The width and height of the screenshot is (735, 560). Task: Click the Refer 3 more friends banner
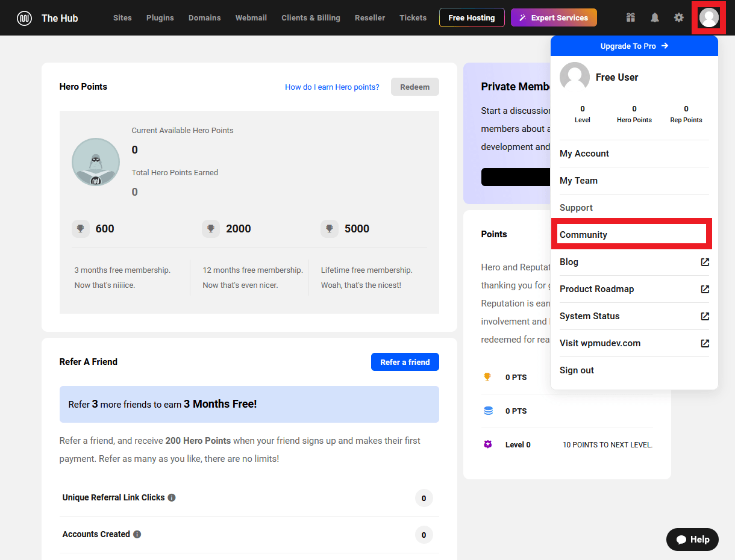click(249, 404)
